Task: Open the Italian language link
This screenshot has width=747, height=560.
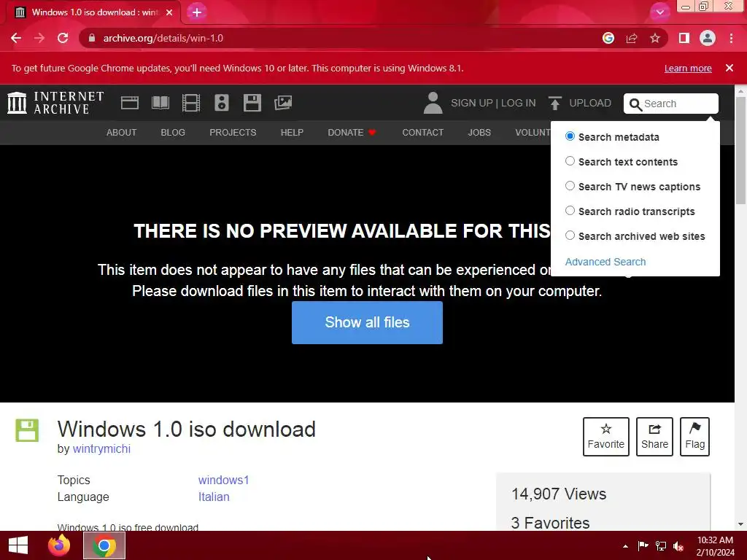Action: point(214,497)
